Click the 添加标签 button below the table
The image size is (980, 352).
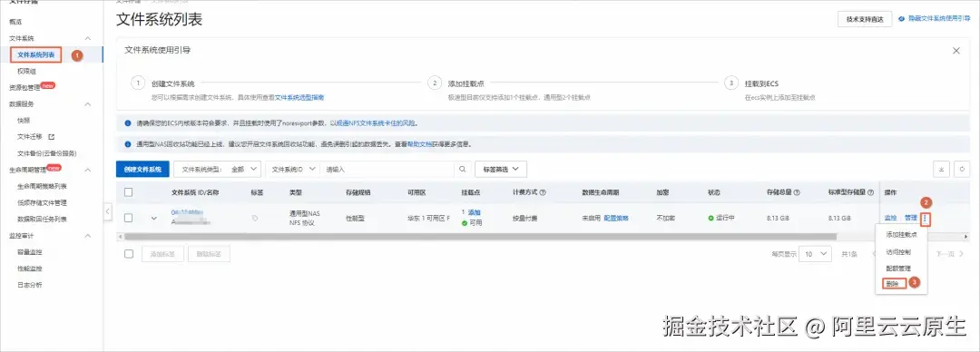point(162,254)
